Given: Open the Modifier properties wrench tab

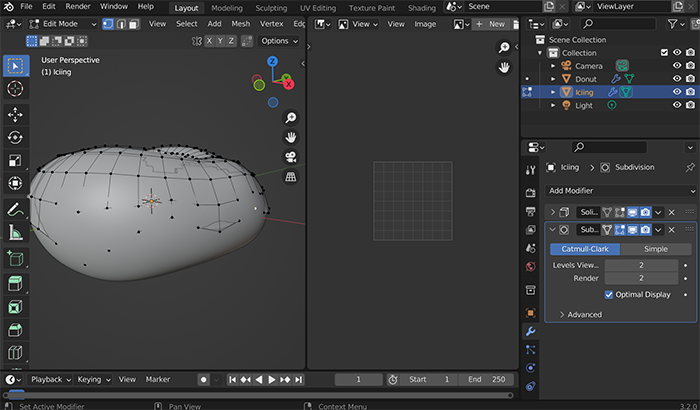Looking at the screenshot, I should (x=531, y=331).
